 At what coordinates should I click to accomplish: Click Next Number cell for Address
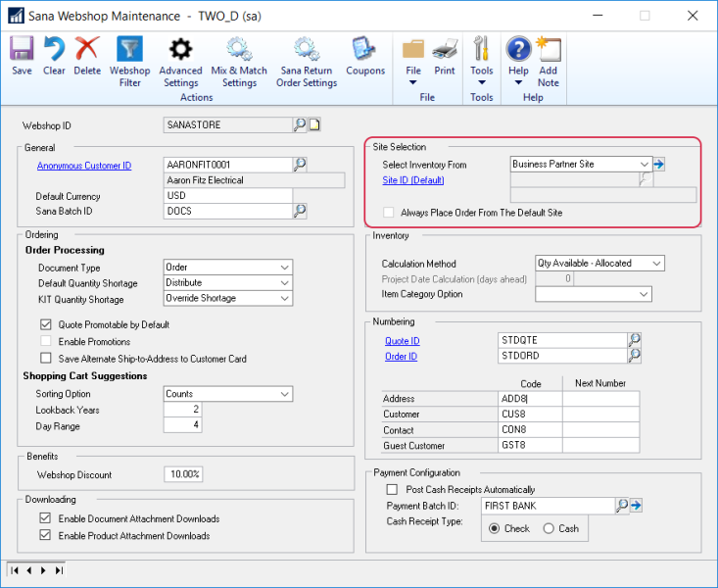click(x=600, y=399)
